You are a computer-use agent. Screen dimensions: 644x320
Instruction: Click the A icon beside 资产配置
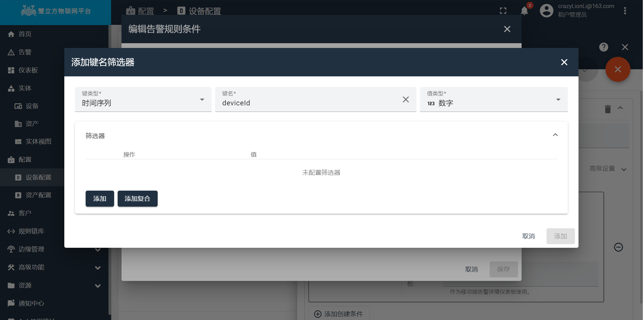point(18,195)
